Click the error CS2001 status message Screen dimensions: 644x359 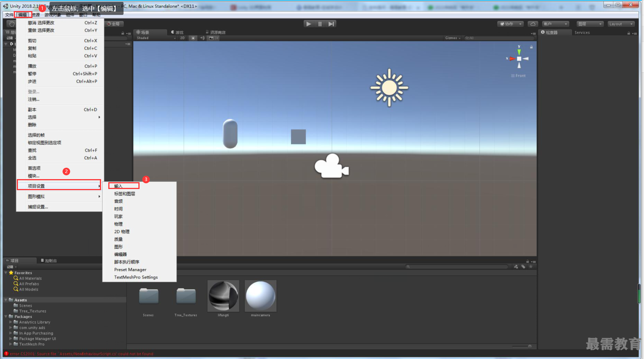81,354
